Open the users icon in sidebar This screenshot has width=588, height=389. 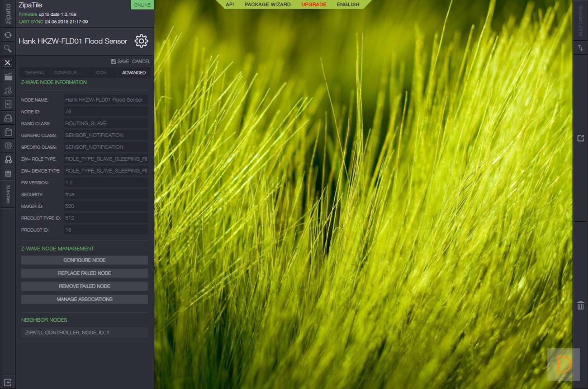pos(8,90)
